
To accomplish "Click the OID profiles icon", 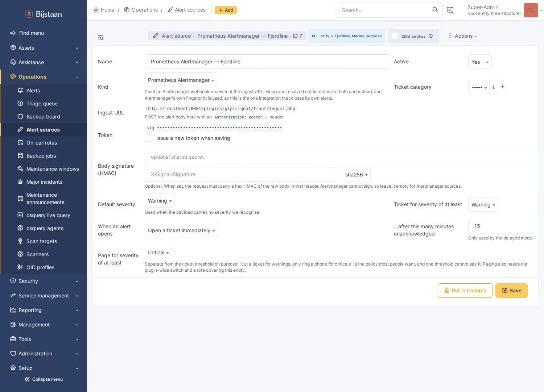I will coord(20,267).
